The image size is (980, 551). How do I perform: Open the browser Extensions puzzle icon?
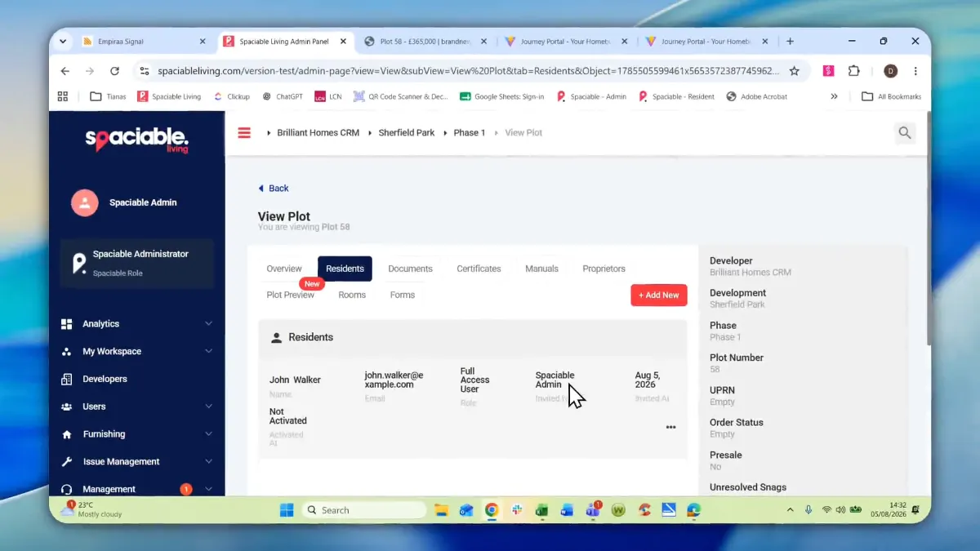pyautogui.click(x=854, y=71)
